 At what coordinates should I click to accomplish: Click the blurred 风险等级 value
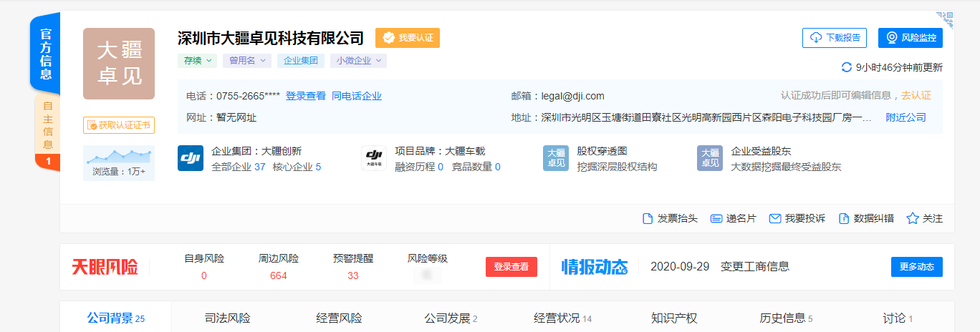(428, 275)
